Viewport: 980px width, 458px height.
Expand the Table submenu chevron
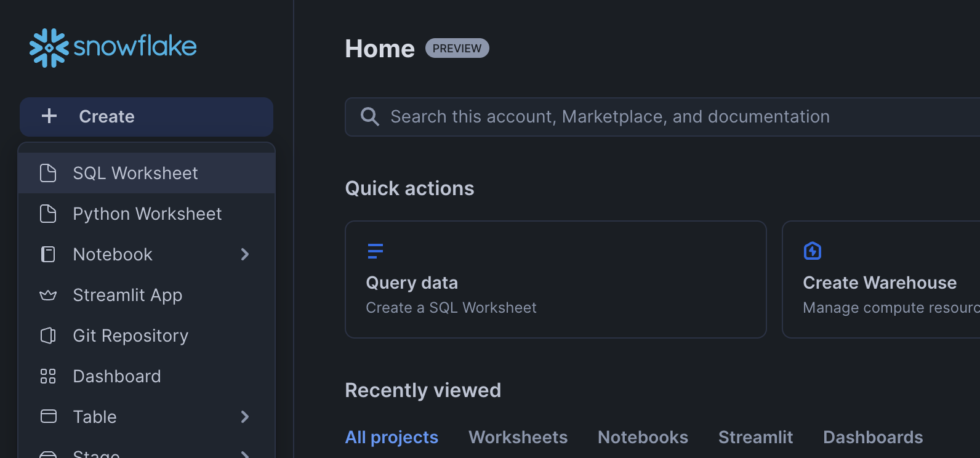click(245, 417)
